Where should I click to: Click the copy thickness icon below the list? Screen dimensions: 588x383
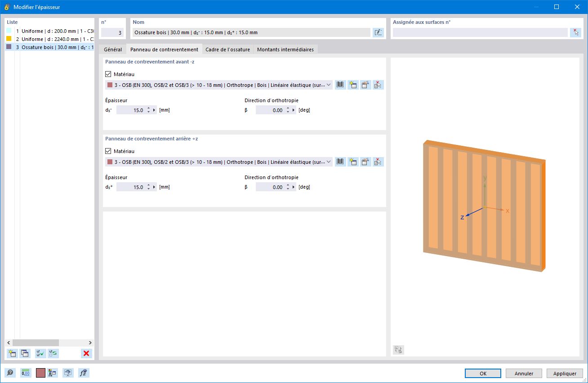[25, 353]
